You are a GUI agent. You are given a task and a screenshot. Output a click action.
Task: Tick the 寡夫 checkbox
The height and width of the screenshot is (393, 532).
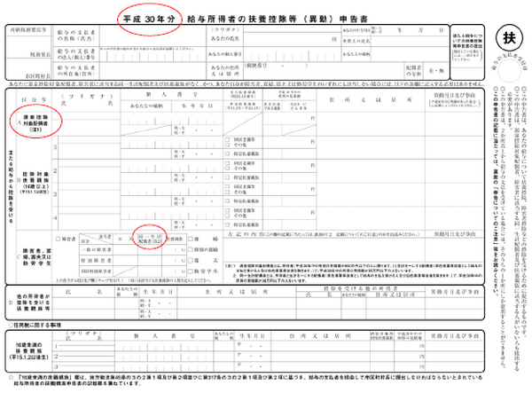pyautogui.click(x=191, y=260)
